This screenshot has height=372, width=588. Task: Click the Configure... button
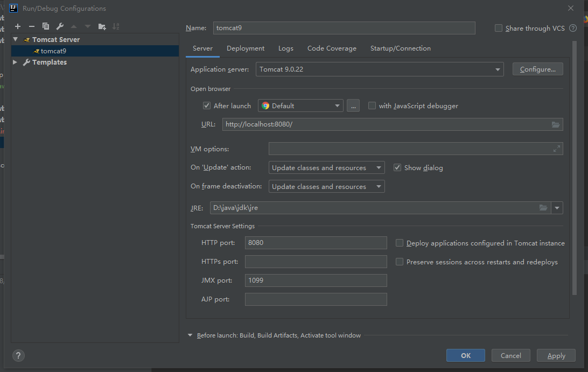click(x=537, y=69)
